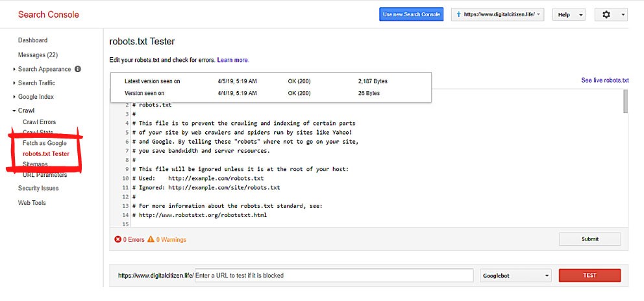Viewport: 644px width, 301px height.
Task: Follow the Learn more link
Action: [233, 60]
